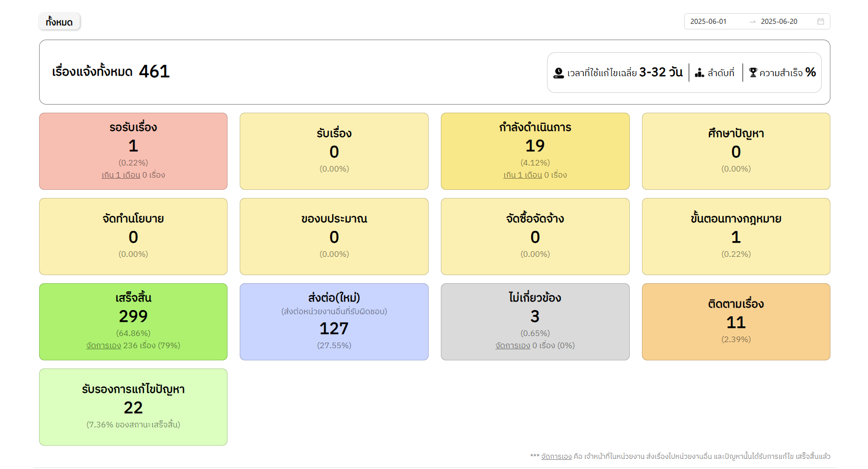Viewport: 868px width, 469px height.
Task: Click the average resolution time person icon
Action: [x=559, y=73]
